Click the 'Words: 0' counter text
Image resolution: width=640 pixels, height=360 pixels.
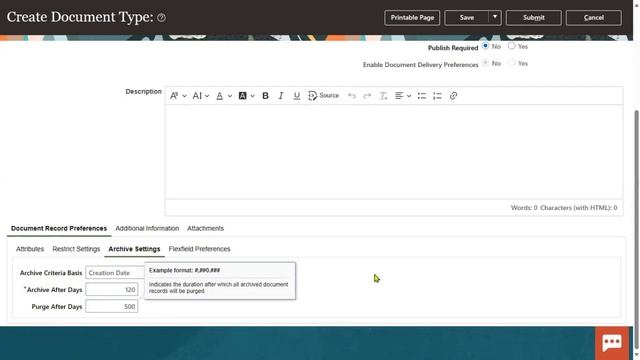click(x=524, y=208)
